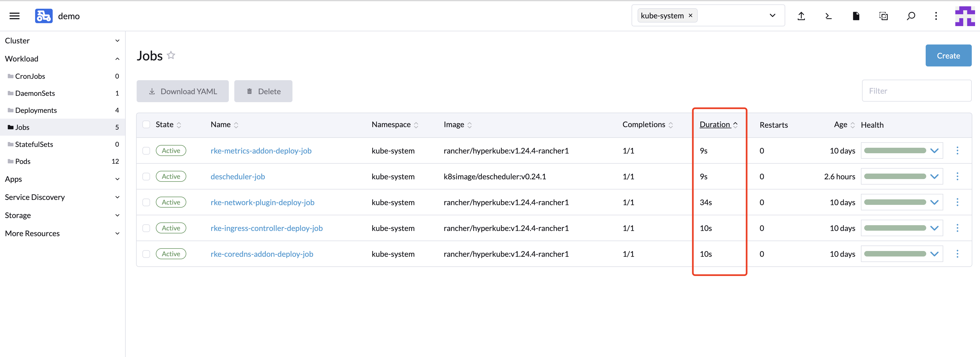The image size is (980, 357).
Task: Click inside the Filter input field
Action: (916, 91)
